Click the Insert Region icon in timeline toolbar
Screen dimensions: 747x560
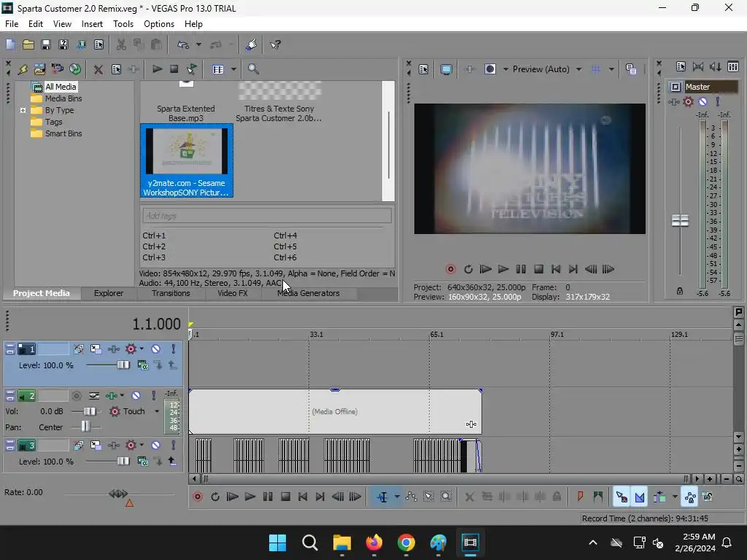coord(598,497)
